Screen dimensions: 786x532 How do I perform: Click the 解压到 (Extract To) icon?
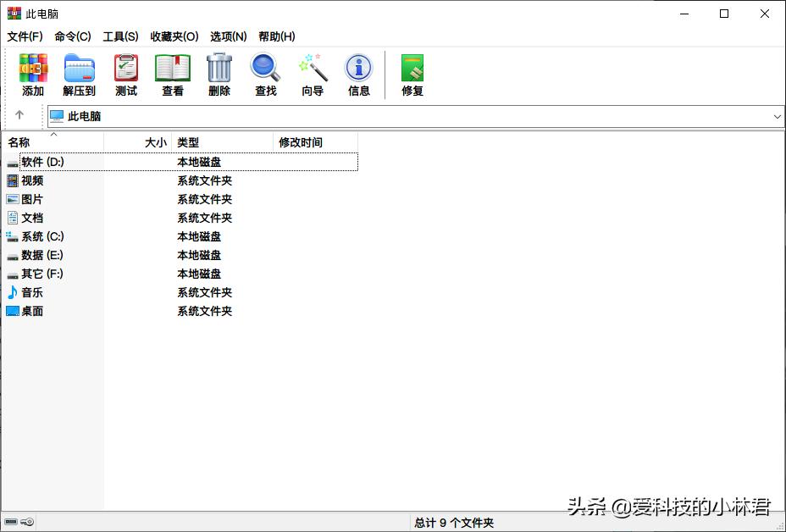point(79,74)
